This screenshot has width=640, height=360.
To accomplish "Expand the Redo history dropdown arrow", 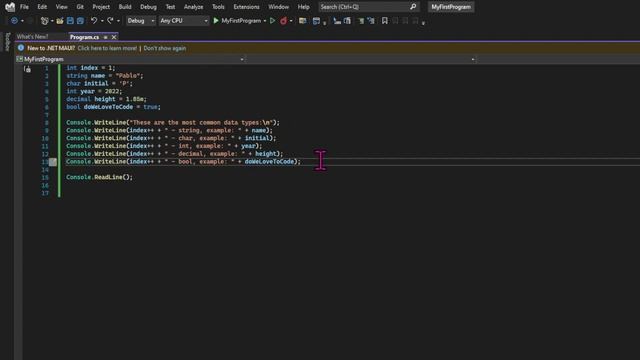I will (118, 21).
